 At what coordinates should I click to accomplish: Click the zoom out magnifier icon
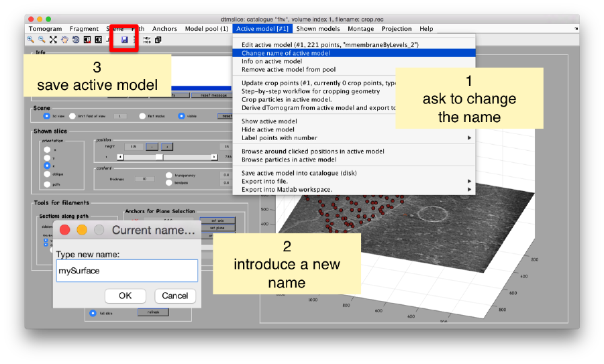(x=41, y=40)
